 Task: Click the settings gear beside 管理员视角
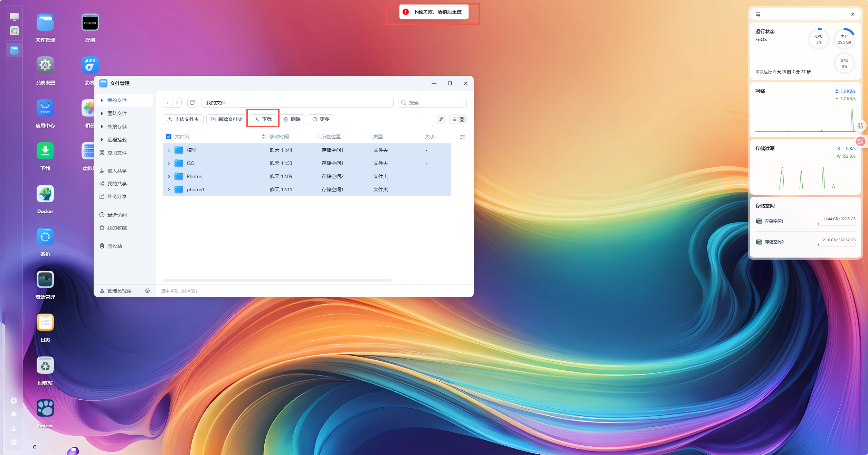tap(148, 291)
